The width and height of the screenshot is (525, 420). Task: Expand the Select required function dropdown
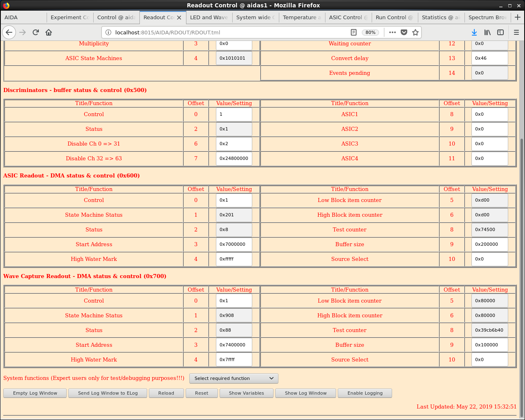point(234,378)
